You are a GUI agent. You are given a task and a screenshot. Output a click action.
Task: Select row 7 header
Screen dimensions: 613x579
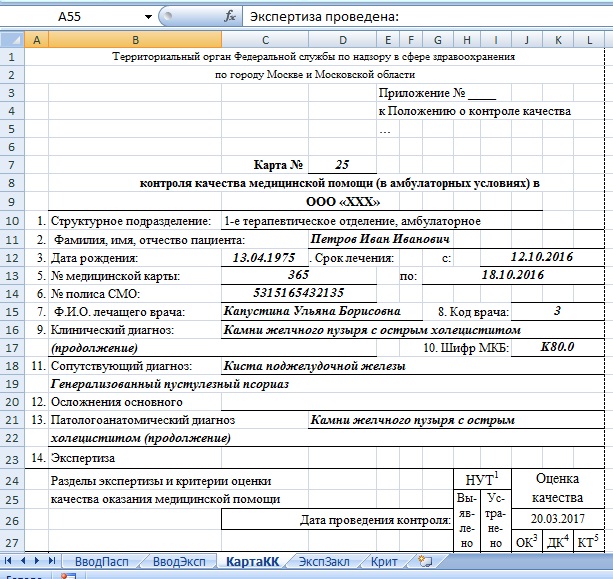(x=12, y=165)
